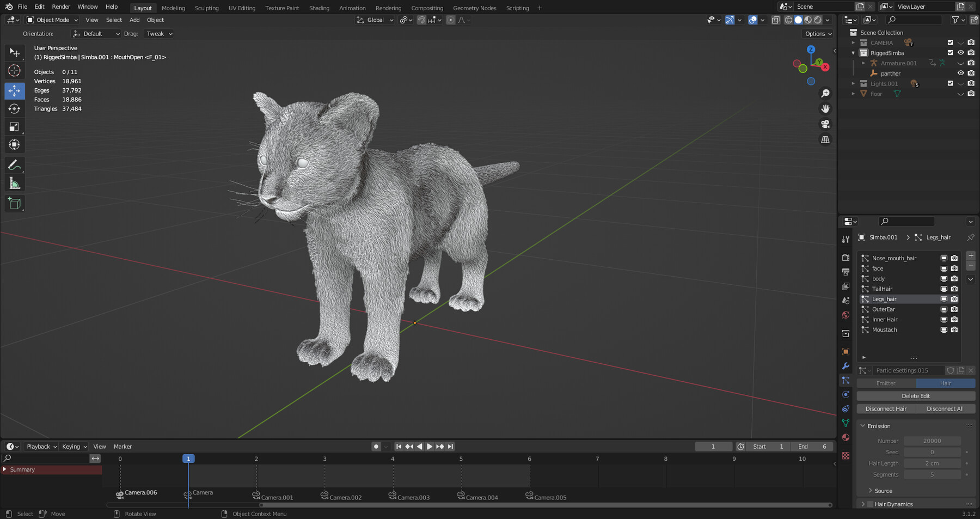Expand the Armature.001 tree item

click(x=863, y=63)
